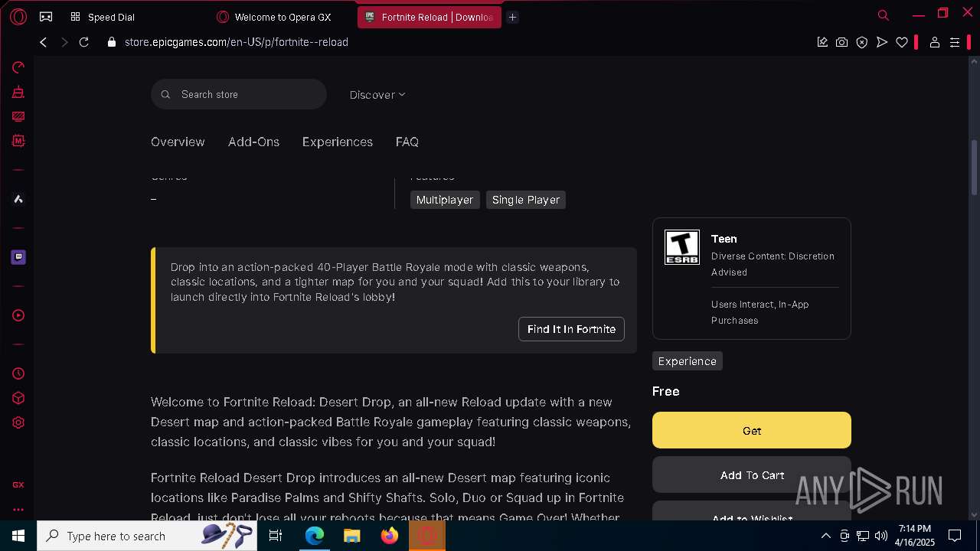
Task: Click the page vertical scrollbar
Action: [974, 167]
